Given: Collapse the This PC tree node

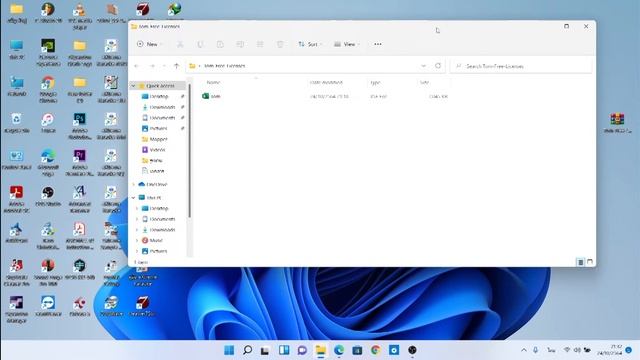Looking at the screenshot, I should (133, 198).
